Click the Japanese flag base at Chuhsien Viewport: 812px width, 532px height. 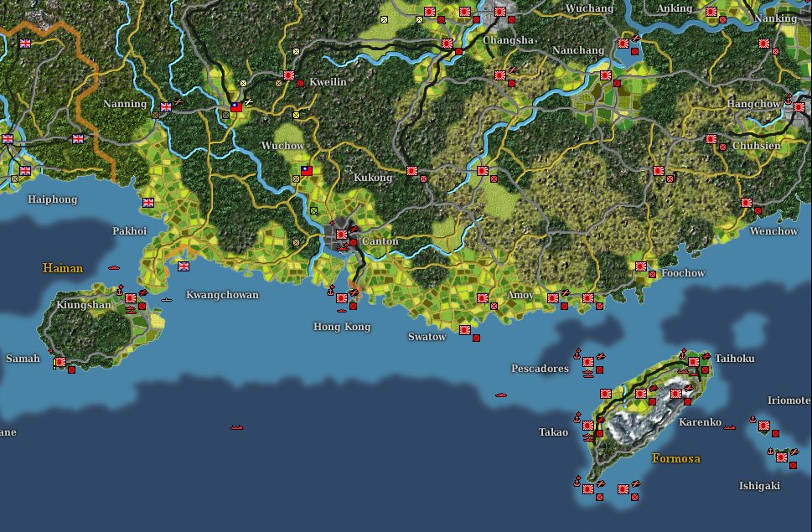pos(711,139)
